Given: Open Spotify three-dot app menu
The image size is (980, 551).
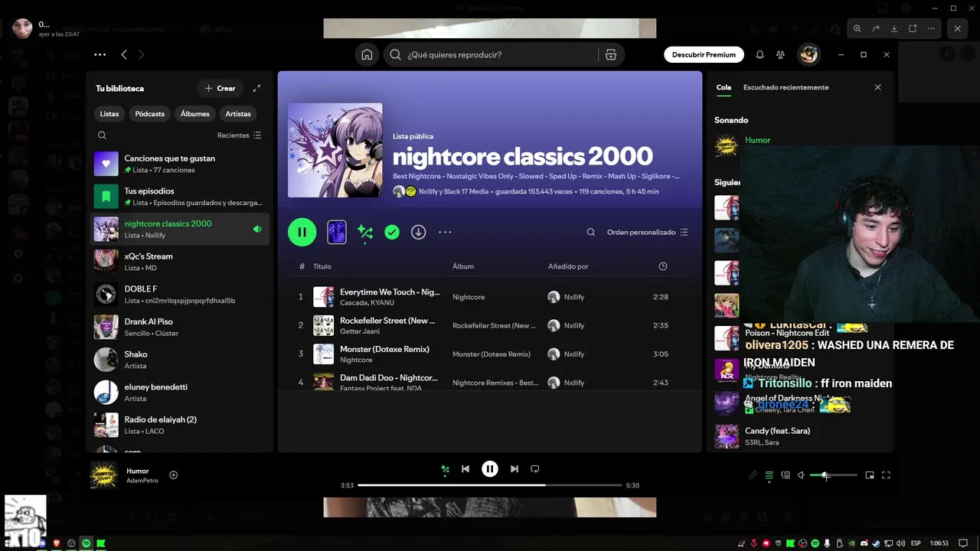Looking at the screenshot, I should tap(100, 55).
